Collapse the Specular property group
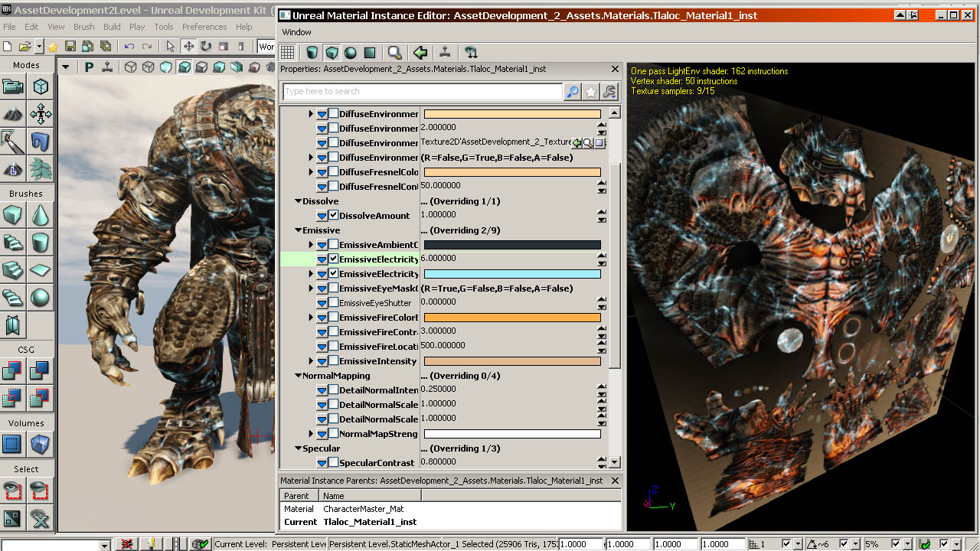The height and width of the screenshot is (551, 980). coord(298,448)
